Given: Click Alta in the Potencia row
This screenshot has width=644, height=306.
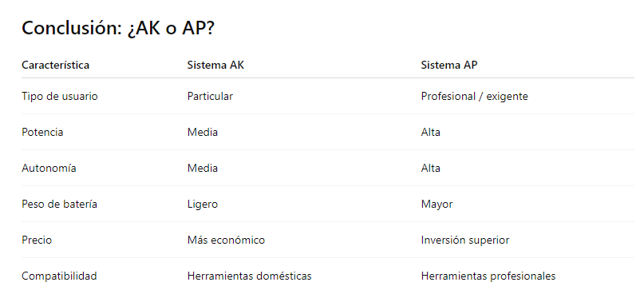Looking at the screenshot, I should click(x=430, y=132).
